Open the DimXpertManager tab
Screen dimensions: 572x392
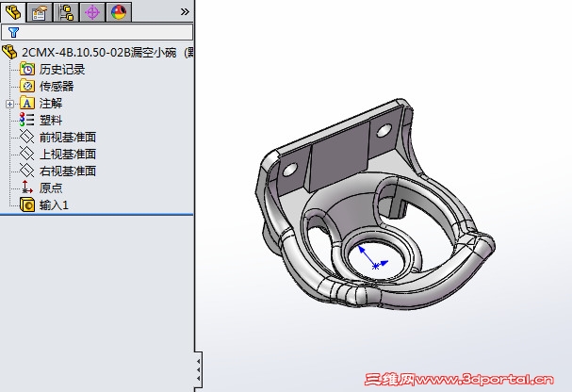(92, 12)
